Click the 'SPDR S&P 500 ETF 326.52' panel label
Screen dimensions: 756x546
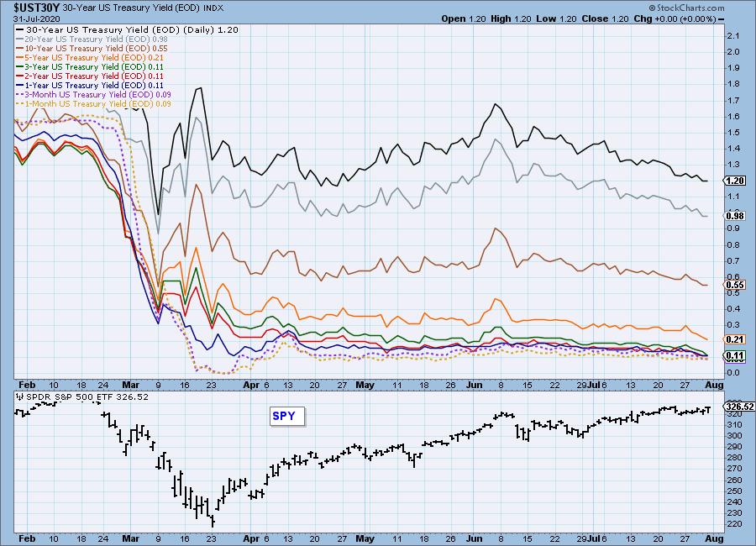tap(87, 397)
